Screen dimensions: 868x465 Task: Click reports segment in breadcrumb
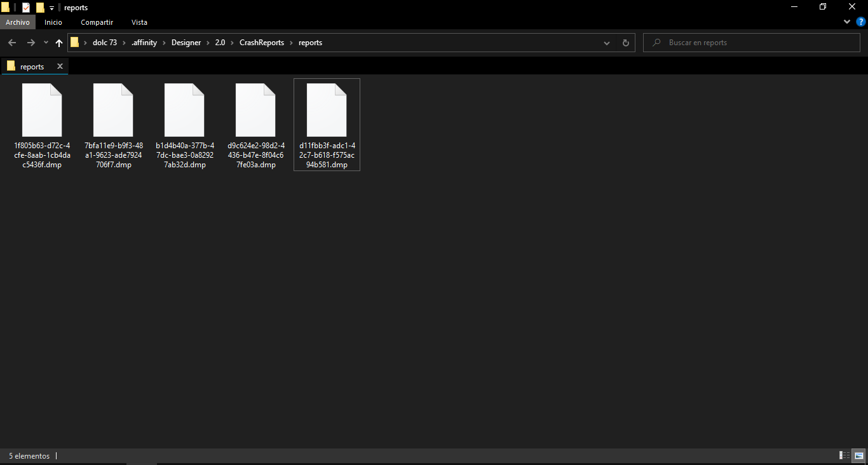[x=311, y=43]
